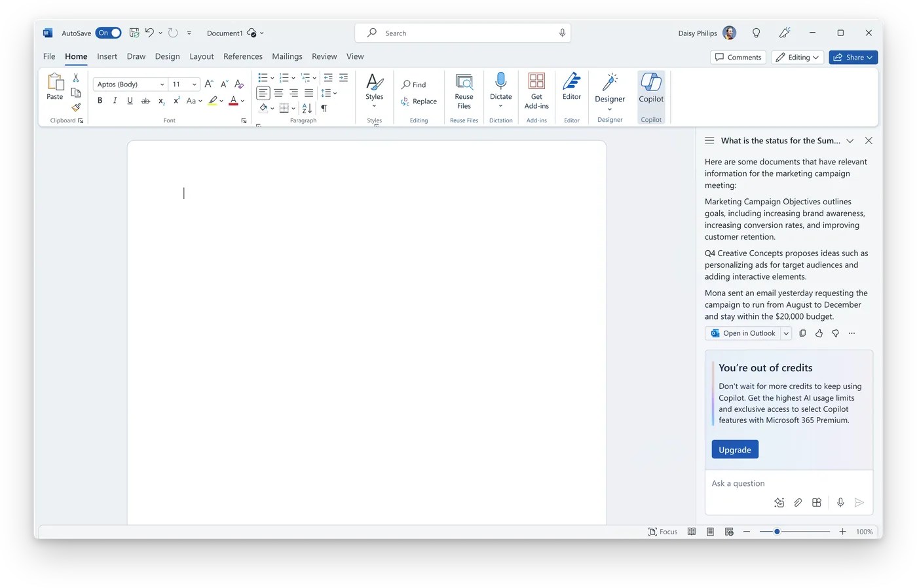Click the red font color swatch
Viewport: 917px width, 588px height.
pyautogui.click(x=233, y=101)
